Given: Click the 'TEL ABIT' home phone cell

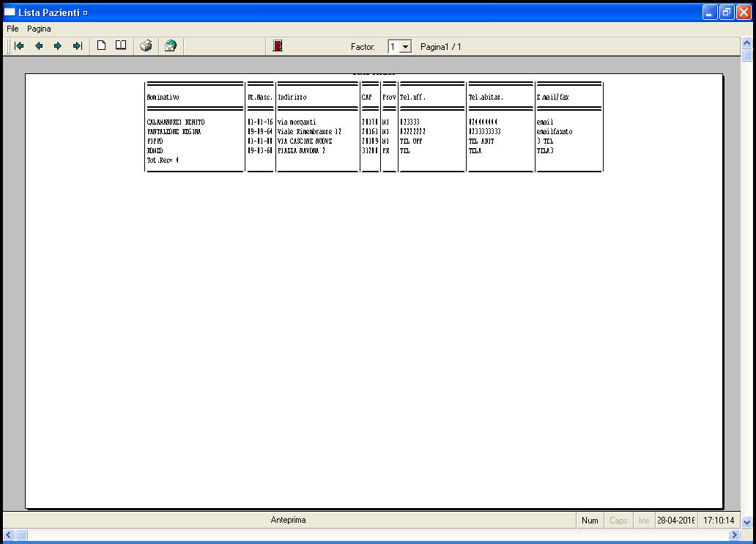Looking at the screenshot, I should click(x=481, y=141).
